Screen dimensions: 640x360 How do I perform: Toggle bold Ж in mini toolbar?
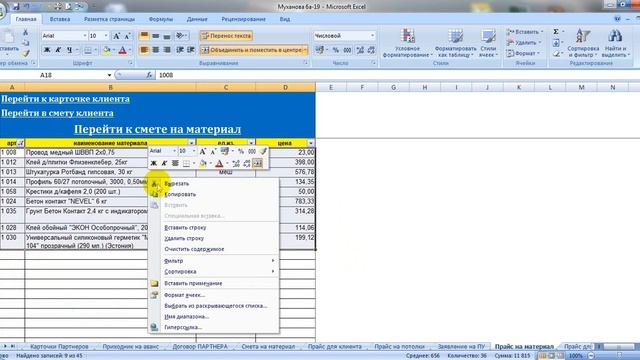point(153,163)
